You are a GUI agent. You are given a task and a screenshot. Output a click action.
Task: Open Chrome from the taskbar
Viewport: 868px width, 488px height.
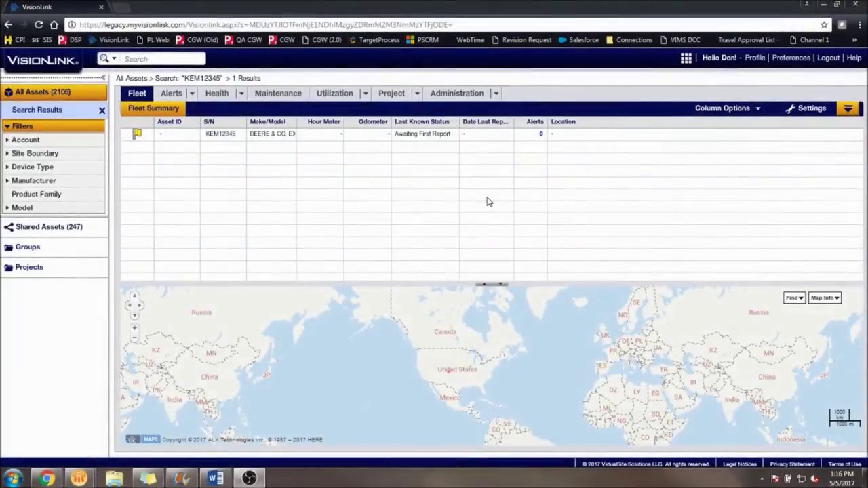47,479
